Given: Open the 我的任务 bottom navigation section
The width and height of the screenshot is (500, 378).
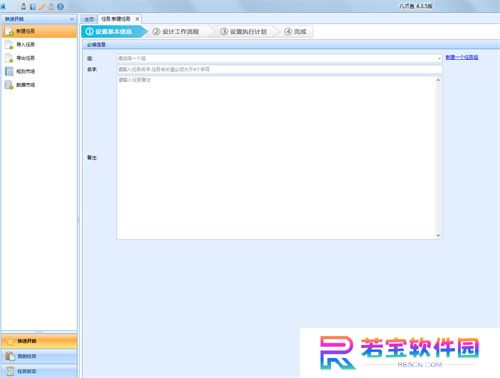Looking at the screenshot, I should [x=39, y=356].
